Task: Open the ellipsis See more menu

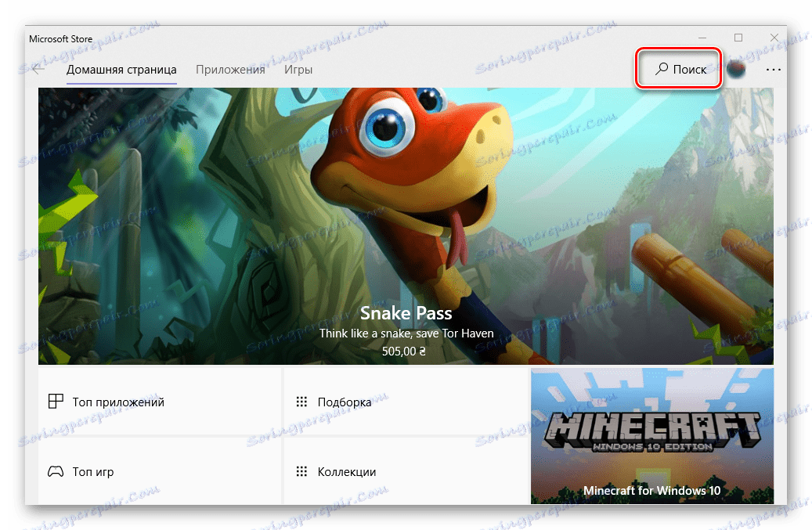Action: click(774, 70)
